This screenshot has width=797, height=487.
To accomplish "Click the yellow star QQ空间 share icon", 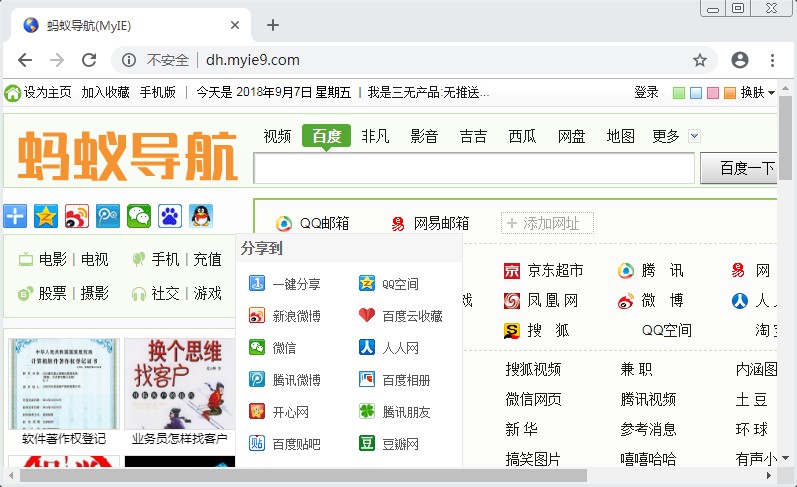I will (x=46, y=216).
